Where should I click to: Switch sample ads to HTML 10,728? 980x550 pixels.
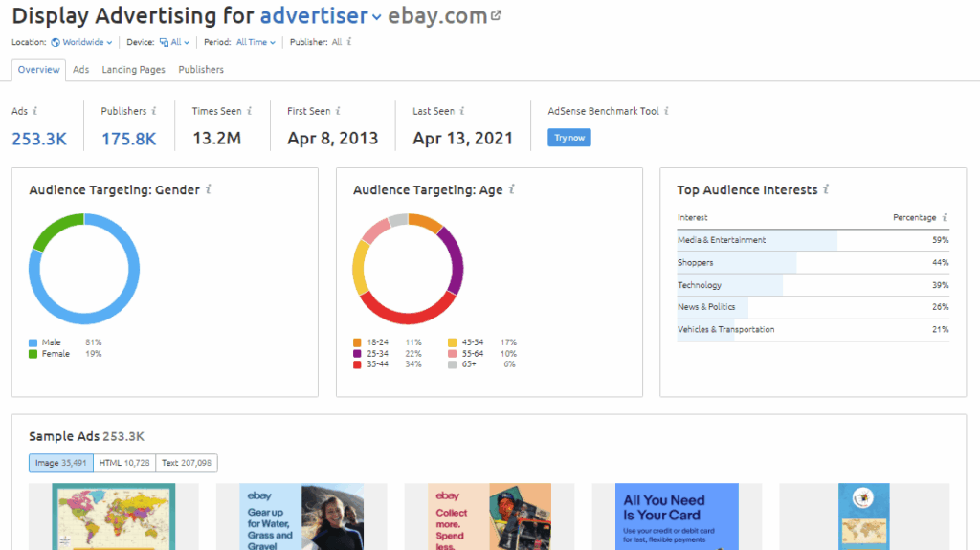[x=124, y=463]
